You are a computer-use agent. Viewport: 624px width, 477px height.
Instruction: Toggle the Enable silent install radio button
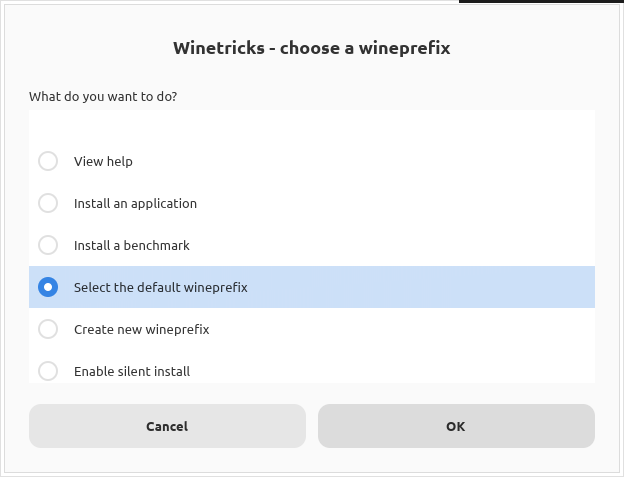[48, 371]
